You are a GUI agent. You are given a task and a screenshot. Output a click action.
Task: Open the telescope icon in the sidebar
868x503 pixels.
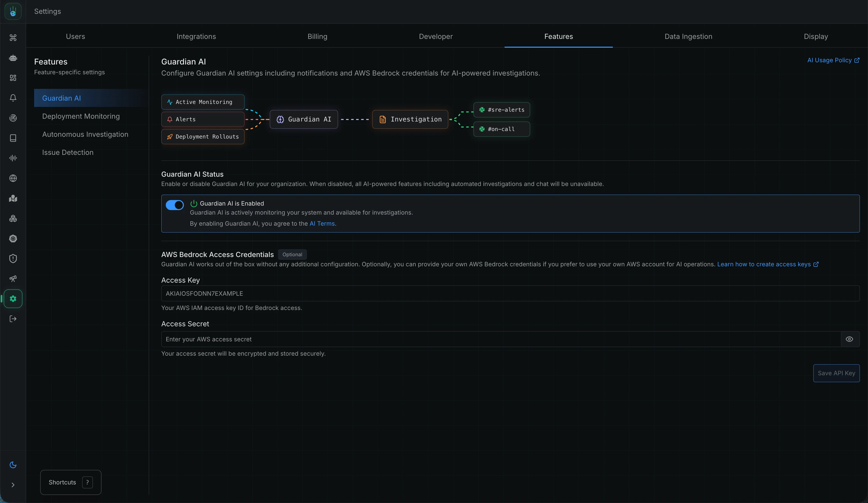click(13, 279)
